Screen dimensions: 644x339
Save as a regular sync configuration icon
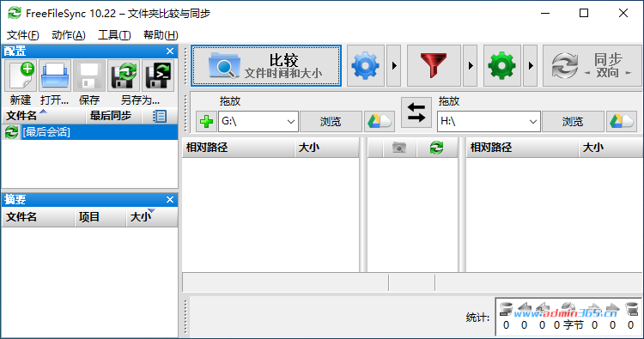click(x=124, y=76)
